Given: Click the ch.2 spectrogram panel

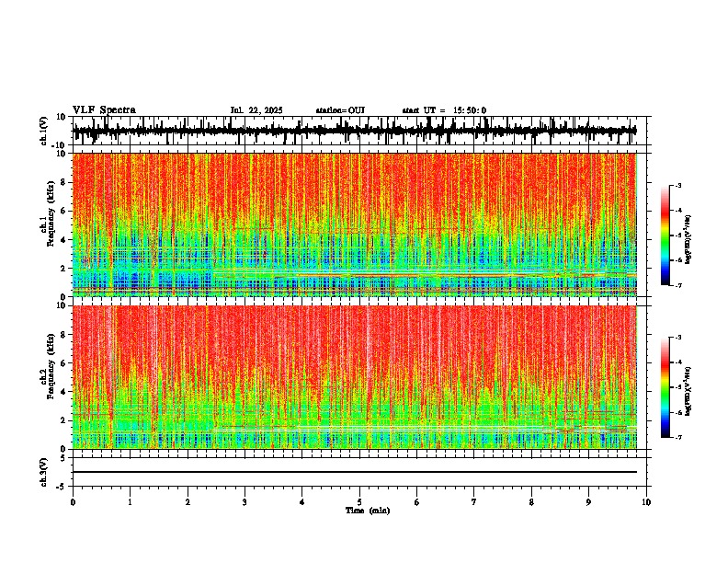Looking at the screenshot, I should (x=354, y=377).
